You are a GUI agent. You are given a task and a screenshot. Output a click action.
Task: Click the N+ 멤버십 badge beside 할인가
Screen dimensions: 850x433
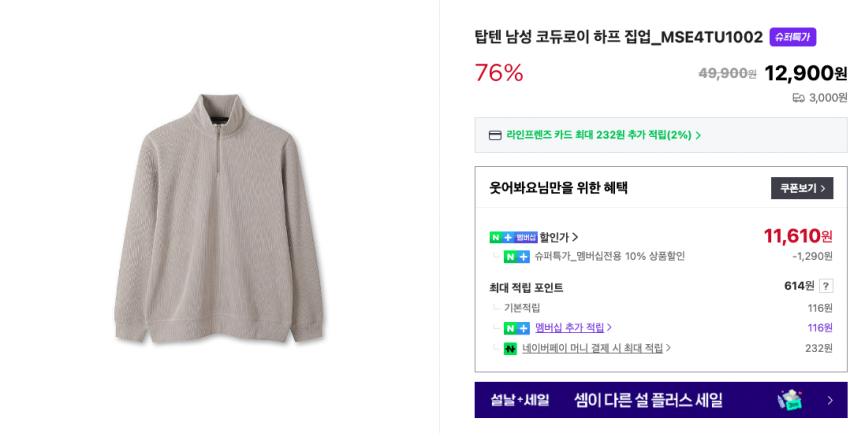pyautogui.click(x=513, y=237)
